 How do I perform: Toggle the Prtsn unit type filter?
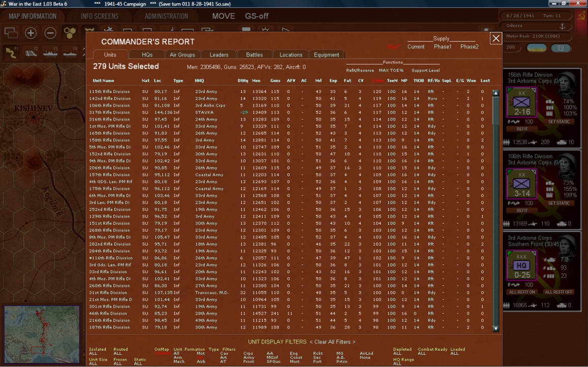pyautogui.click(x=342, y=362)
